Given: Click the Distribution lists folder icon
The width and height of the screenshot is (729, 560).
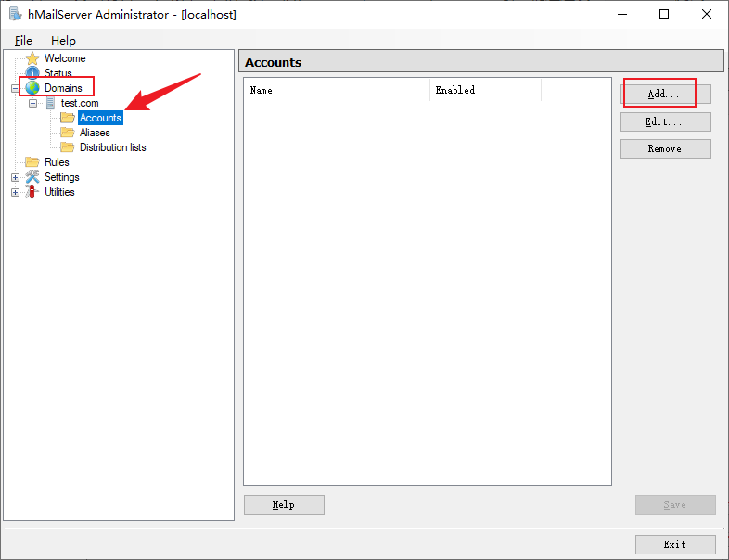Looking at the screenshot, I should [x=68, y=147].
